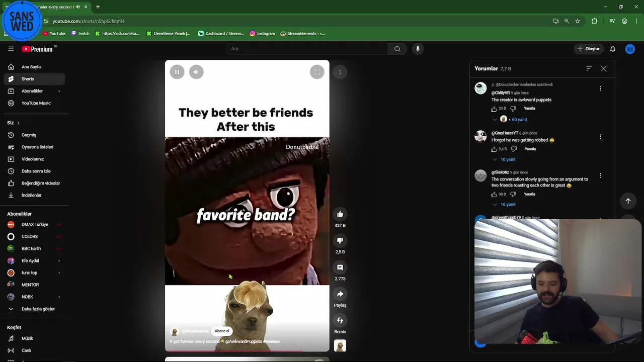Open options for ChillyVR's comment
The image size is (644, 362).
pos(600,88)
